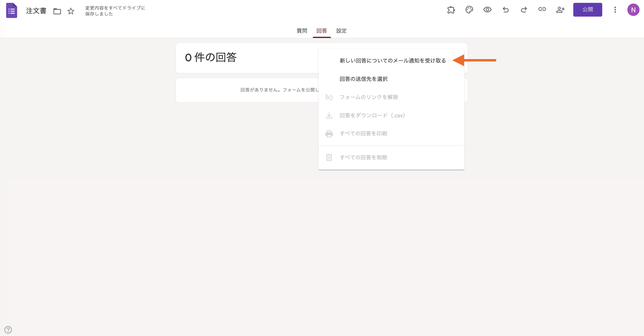Click the Google Forms home icon
Image resolution: width=644 pixels, height=336 pixels.
(x=12, y=11)
